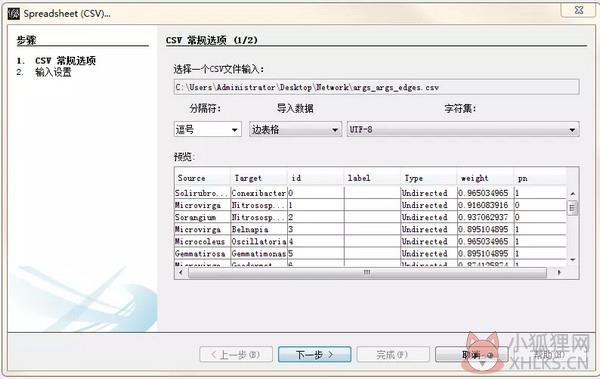Click the pn column header
The height and width of the screenshot is (379, 600).
pos(540,178)
